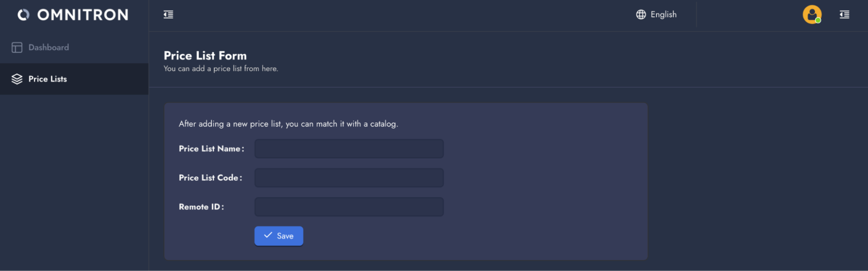This screenshot has width=868, height=271.
Task: Click the Omnitron circular logo icon
Action: [23, 15]
